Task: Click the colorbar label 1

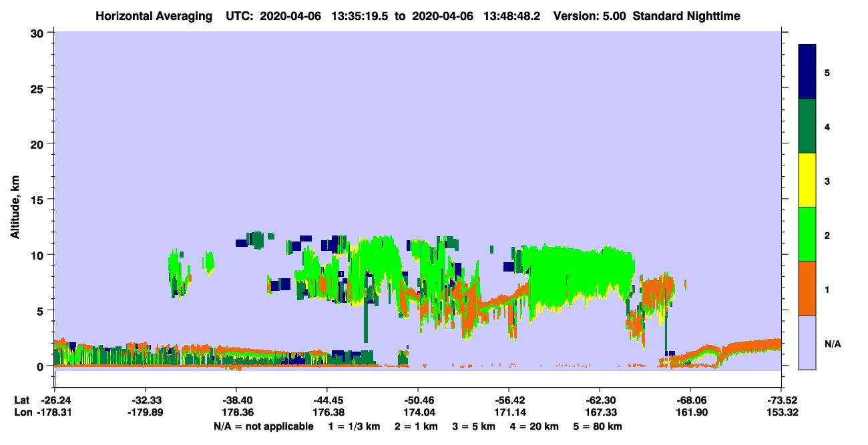Action: 827,290
